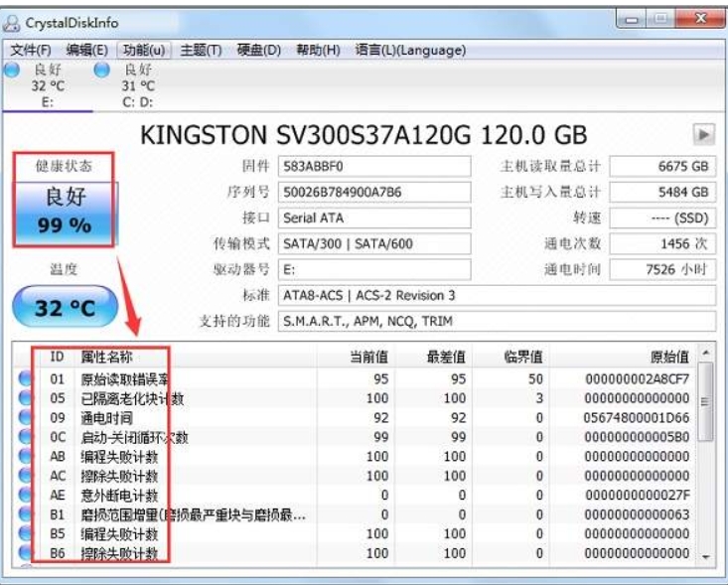Click the power on count 1456 次
This screenshot has width=728, height=585.
662,243
